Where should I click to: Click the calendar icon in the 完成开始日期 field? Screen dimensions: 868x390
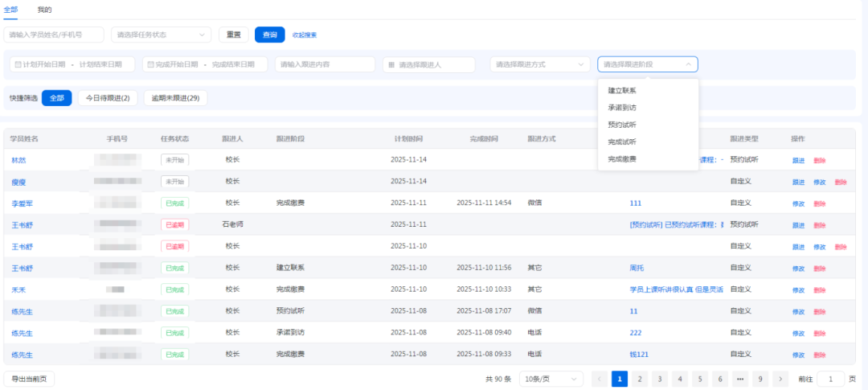tap(150, 64)
